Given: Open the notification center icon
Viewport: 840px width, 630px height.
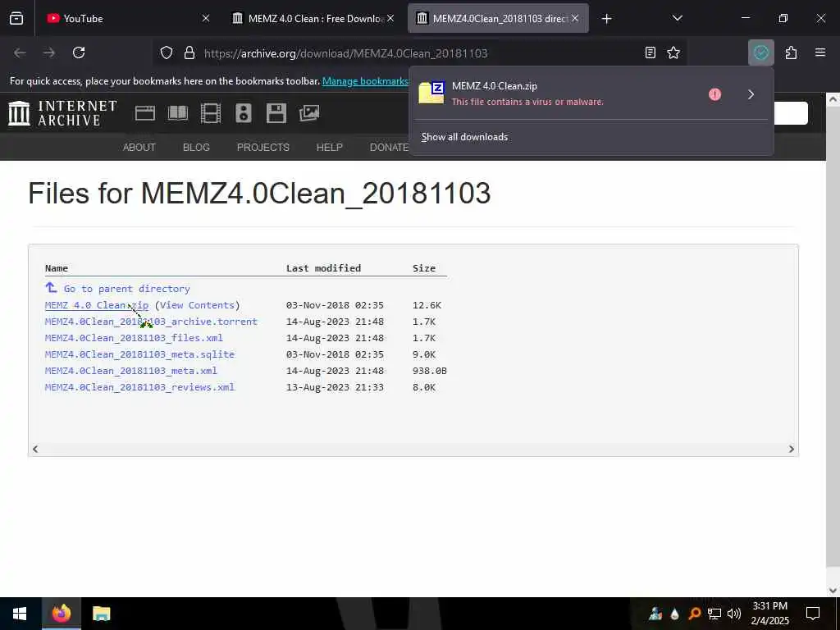Looking at the screenshot, I should (813, 614).
